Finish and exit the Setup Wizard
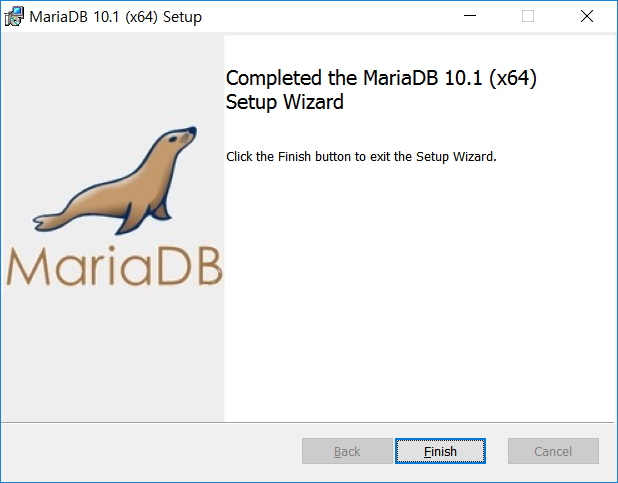 click(x=440, y=451)
